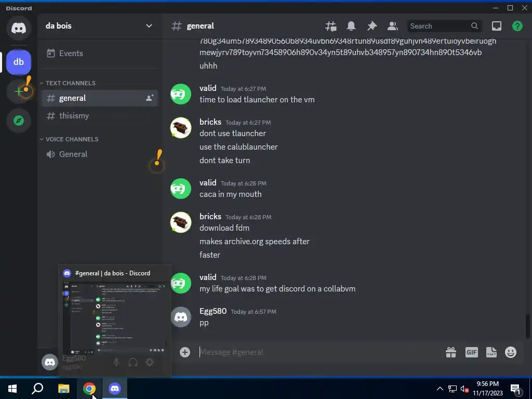
Task: Show hidden system tray icons chevron
Action: pos(440,389)
